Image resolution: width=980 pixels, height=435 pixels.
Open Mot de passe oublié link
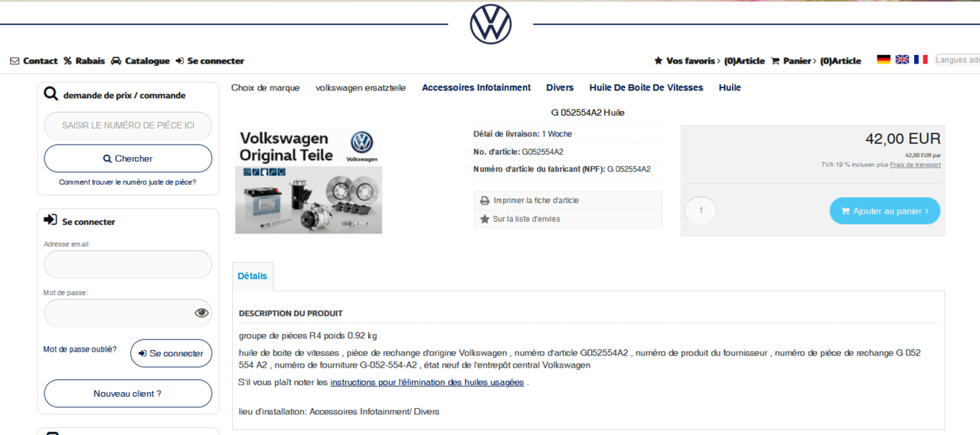(x=80, y=349)
